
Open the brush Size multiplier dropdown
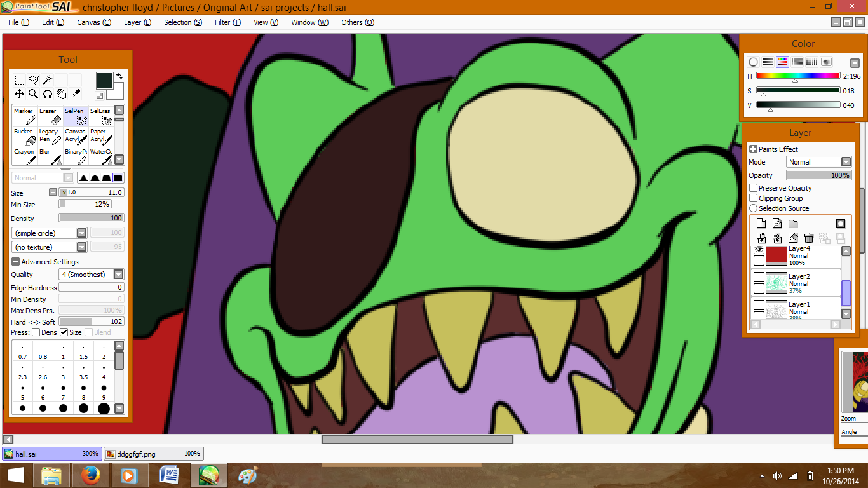[x=53, y=193]
